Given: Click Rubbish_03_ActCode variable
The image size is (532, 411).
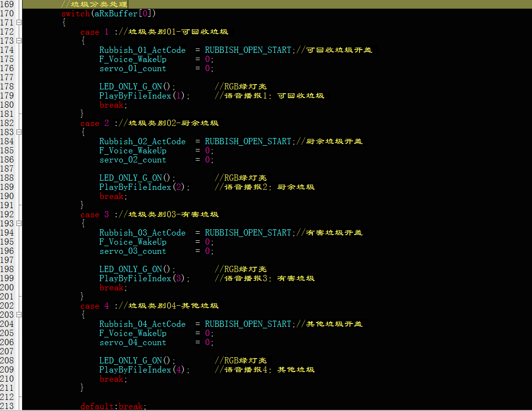Looking at the screenshot, I should pos(143,233).
